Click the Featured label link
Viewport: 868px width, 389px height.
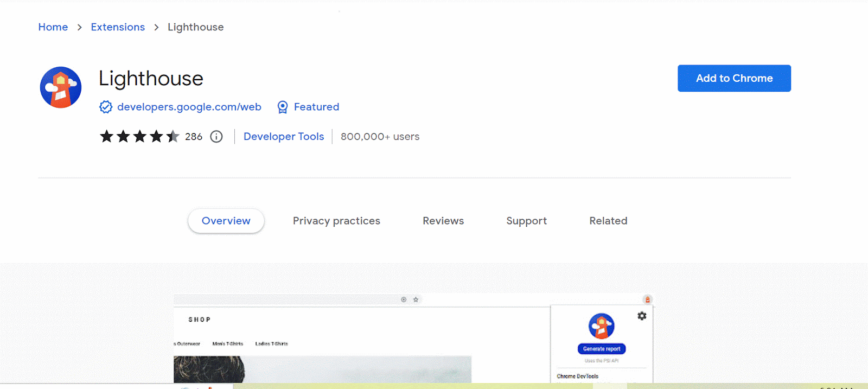pyautogui.click(x=316, y=107)
